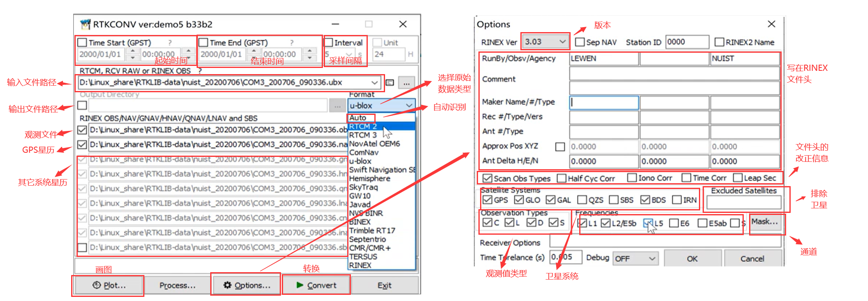Screen dimensions: 868x301
Task: Click the RunBy field containing LEWEN
Action: [x=603, y=58]
